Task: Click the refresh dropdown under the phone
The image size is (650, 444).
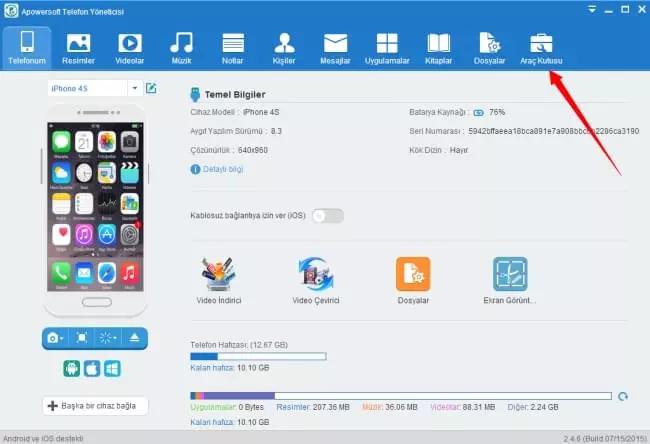Action: coord(107,338)
